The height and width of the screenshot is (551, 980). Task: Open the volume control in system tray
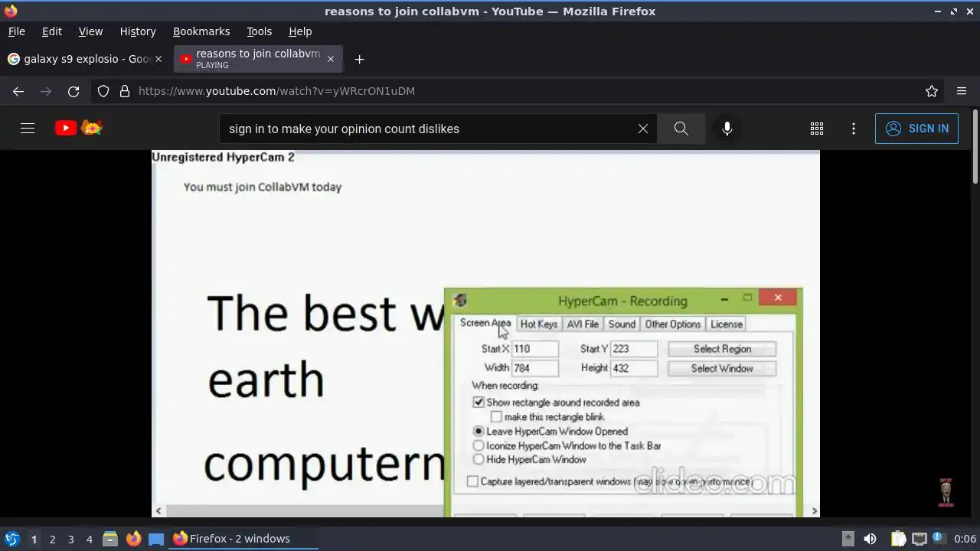pos(870,539)
